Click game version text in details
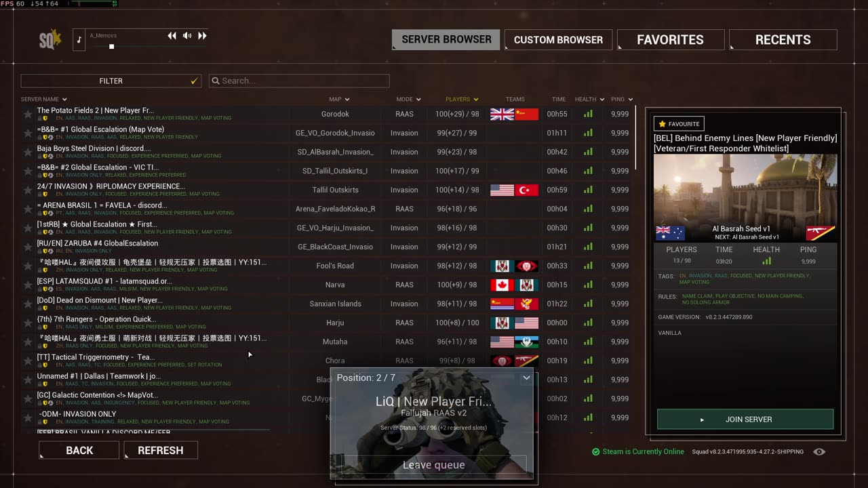Image resolution: width=868 pixels, height=488 pixels. point(705,317)
